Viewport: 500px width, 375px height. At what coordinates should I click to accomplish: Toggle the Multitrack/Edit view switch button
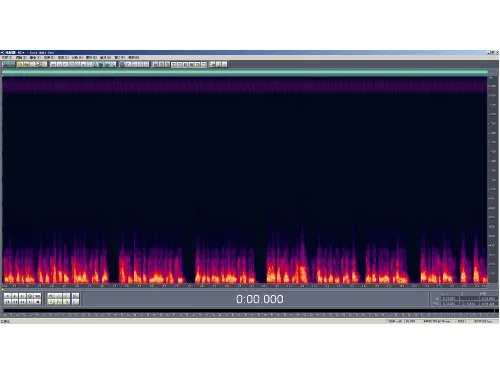tap(9, 64)
